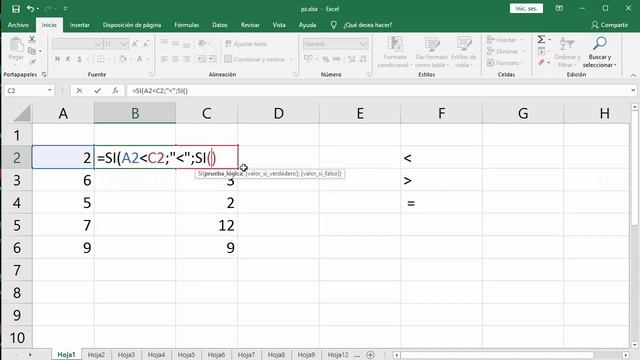Click the Inic. ses. sign-in button
Screen dimensions: 640x360
(x=526, y=9)
